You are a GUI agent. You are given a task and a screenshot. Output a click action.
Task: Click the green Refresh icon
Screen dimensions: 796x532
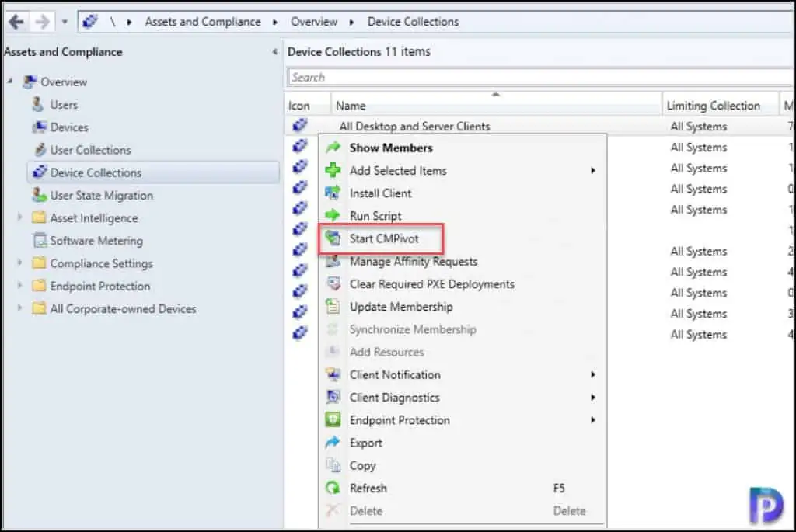(x=333, y=488)
